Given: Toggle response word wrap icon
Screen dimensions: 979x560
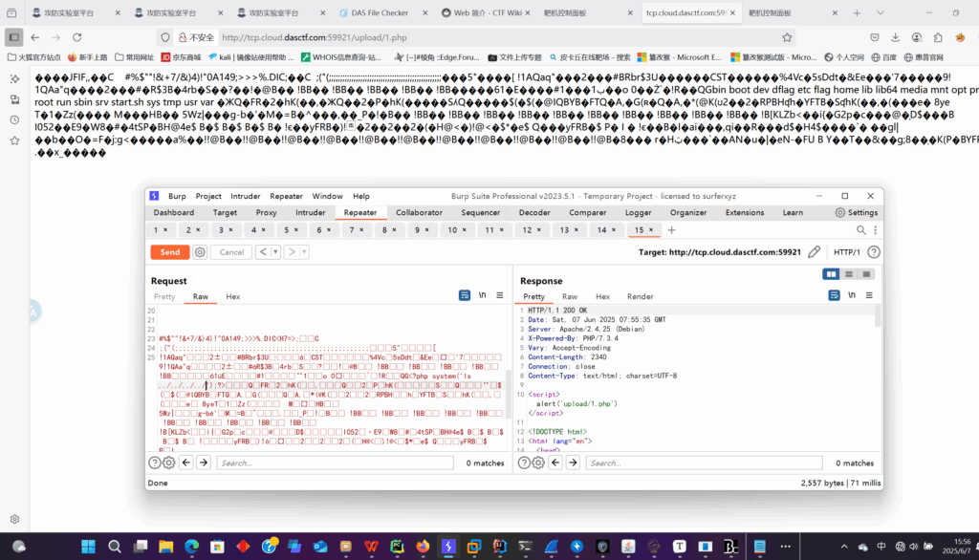Looking at the screenshot, I should [834, 295].
